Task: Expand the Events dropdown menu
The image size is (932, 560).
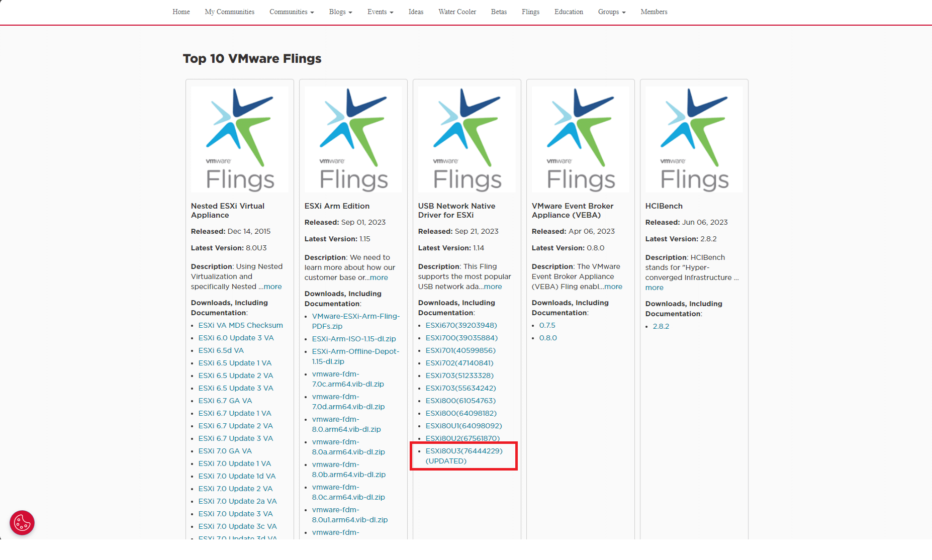Action: 380,12
